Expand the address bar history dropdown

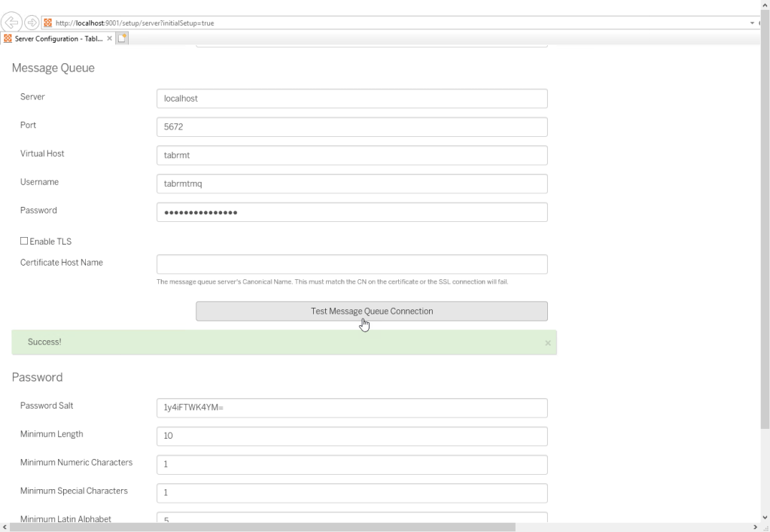pyautogui.click(x=751, y=23)
